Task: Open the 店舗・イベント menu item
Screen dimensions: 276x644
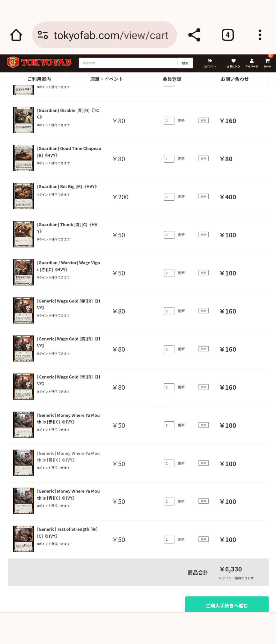Action: coord(106,79)
